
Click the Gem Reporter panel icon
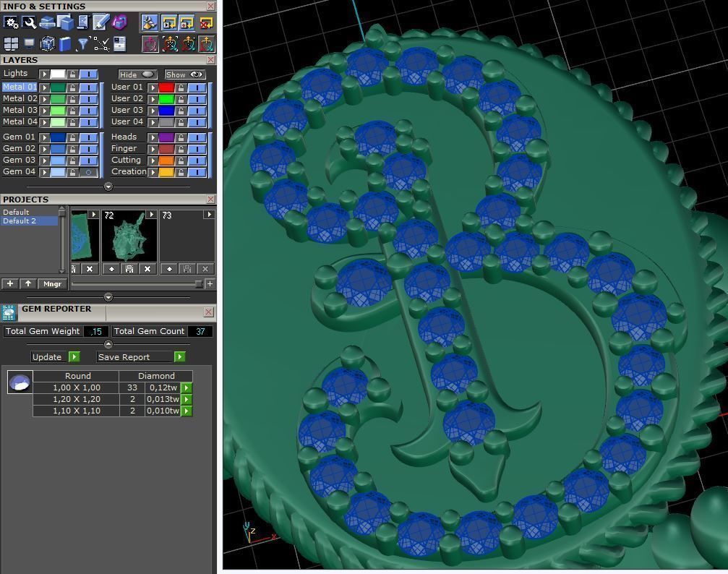pyautogui.click(x=9, y=312)
